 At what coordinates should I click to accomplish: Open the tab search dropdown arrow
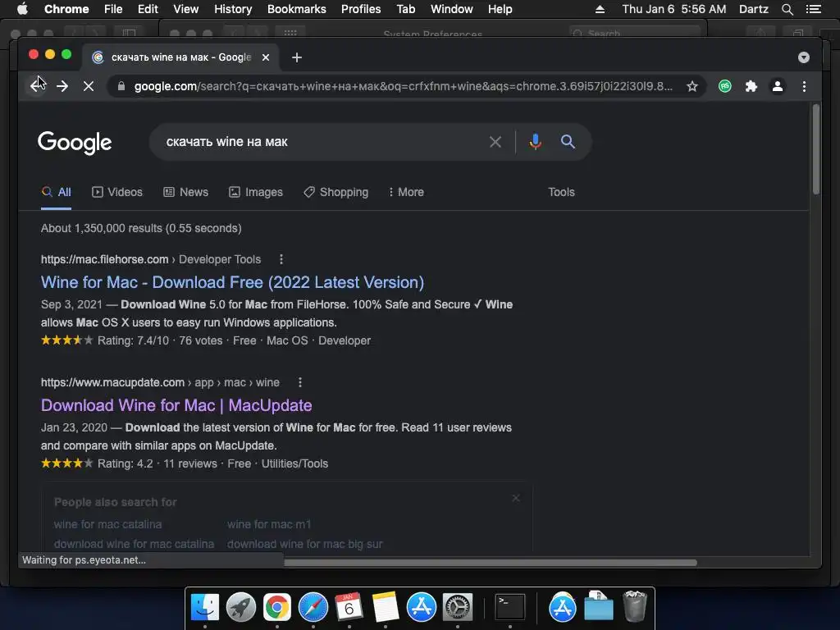tap(804, 57)
